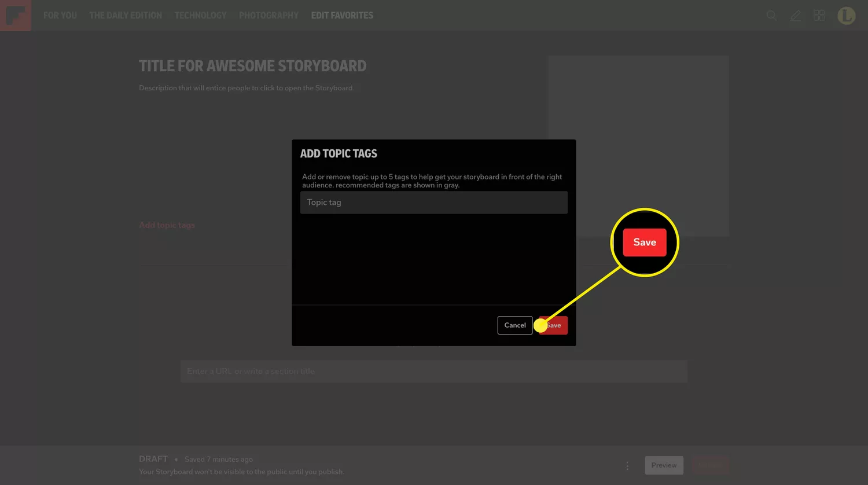
Task: Click the Add topic tags link
Action: (x=167, y=225)
